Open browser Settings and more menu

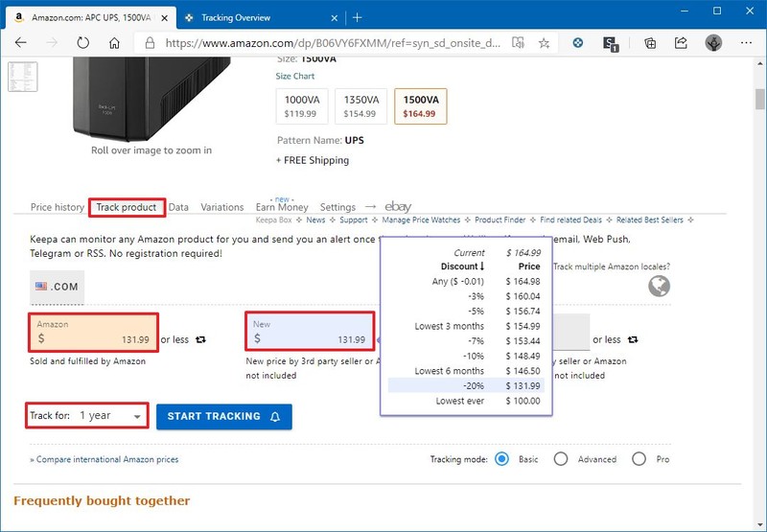coord(746,43)
